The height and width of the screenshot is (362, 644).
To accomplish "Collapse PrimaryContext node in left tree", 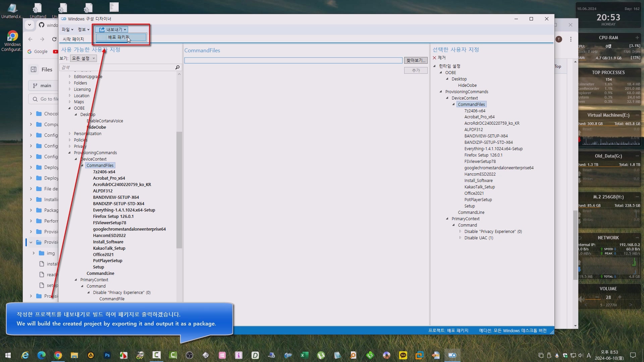I will [x=76, y=280].
